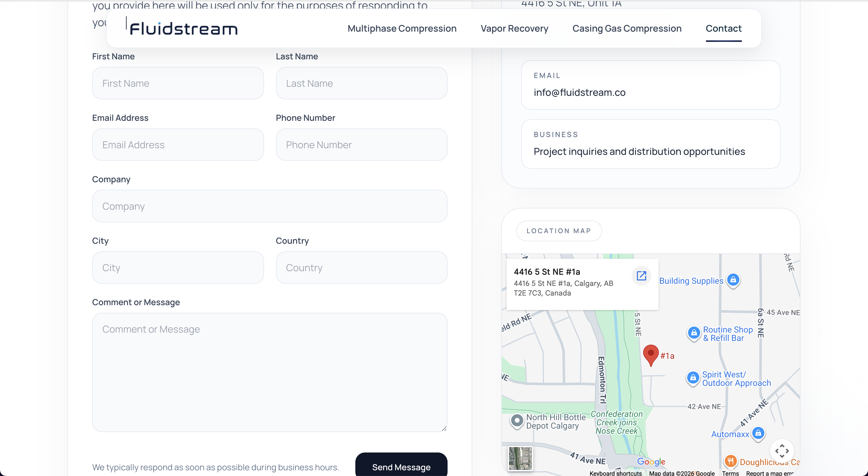
Task: Switch the map to satellite view
Action: (x=520, y=459)
